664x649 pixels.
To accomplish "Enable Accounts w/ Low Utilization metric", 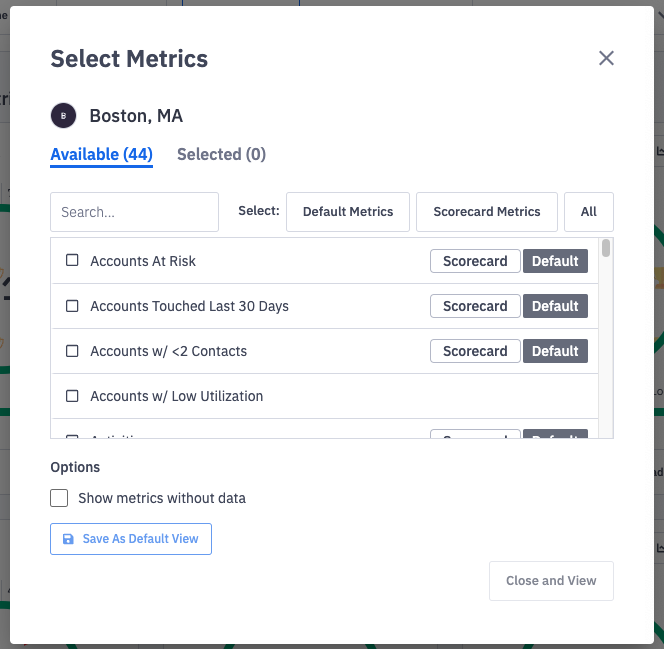I will click(72, 396).
